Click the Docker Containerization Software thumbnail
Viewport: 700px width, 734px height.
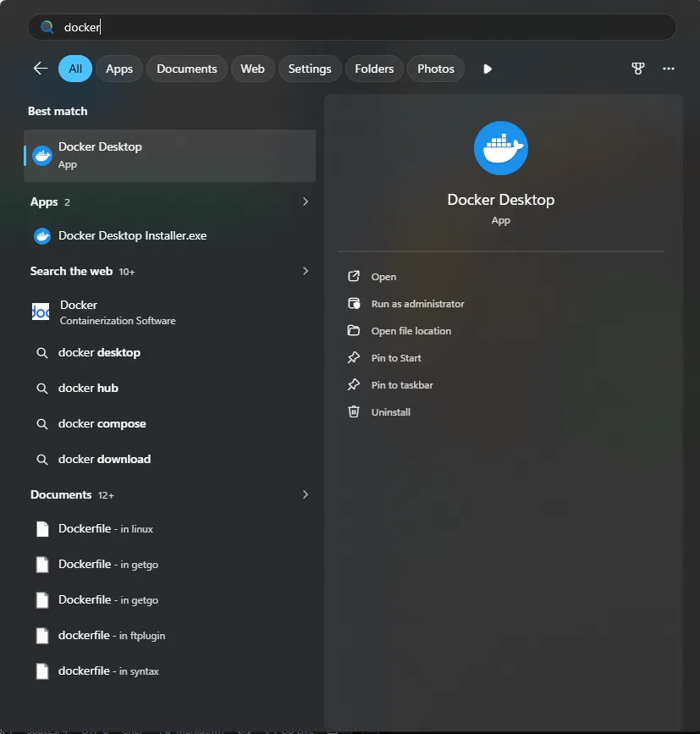(x=41, y=312)
